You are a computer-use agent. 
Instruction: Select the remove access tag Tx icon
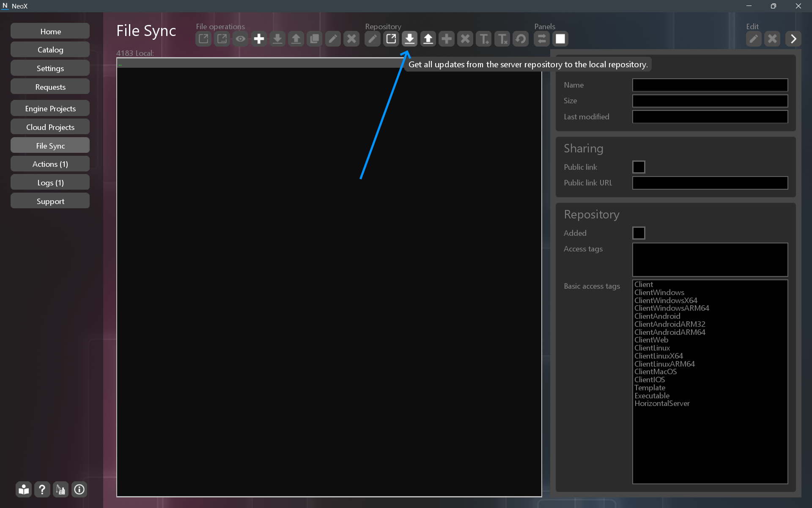(502, 39)
